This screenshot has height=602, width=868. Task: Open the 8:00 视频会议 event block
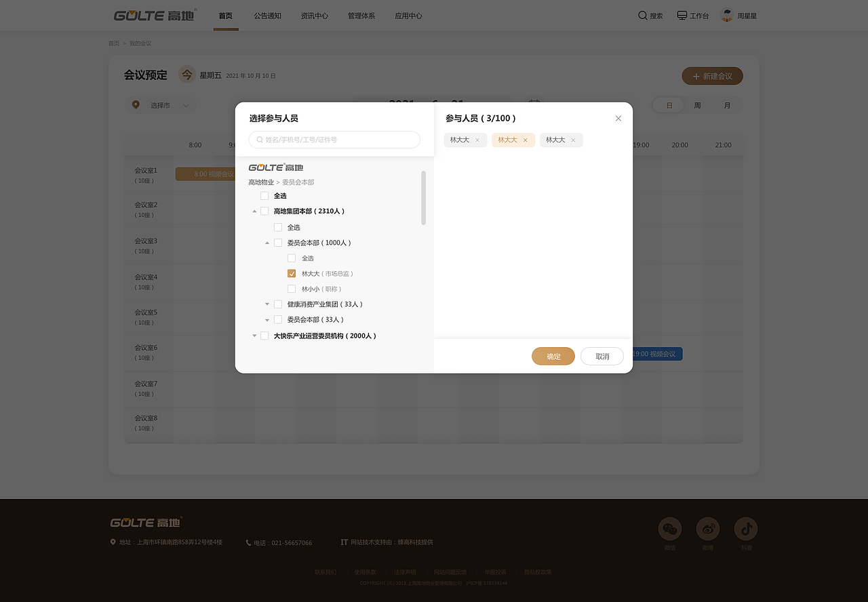[x=205, y=174]
